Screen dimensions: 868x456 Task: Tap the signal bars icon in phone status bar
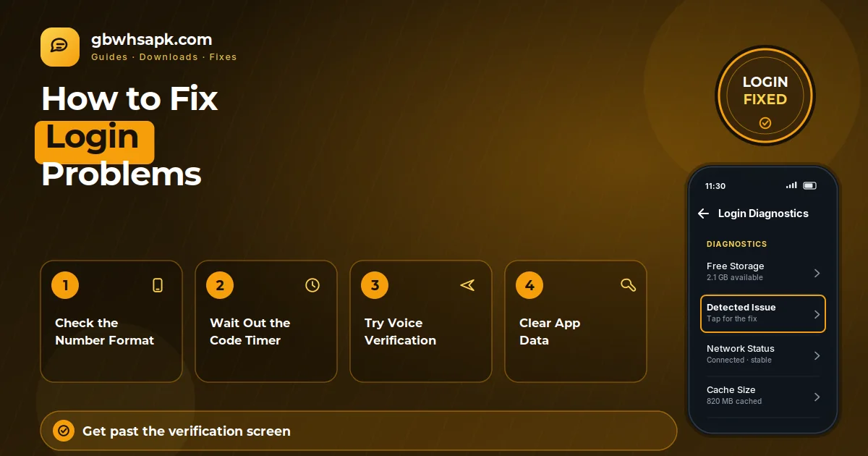[x=791, y=186]
